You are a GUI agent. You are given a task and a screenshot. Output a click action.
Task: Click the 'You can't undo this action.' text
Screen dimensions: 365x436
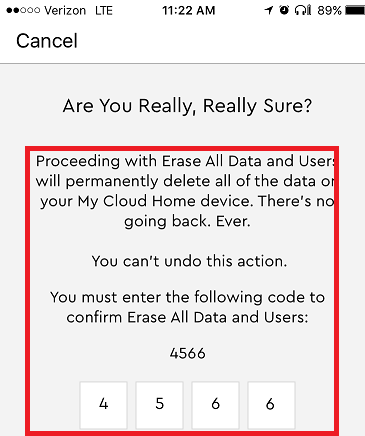[x=189, y=261]
